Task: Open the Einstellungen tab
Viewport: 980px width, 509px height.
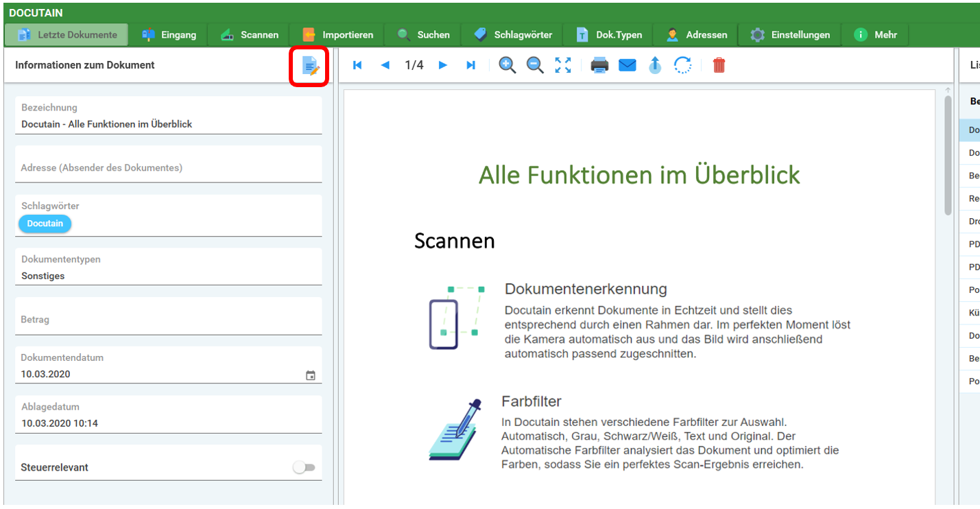Action: pyautogui.click(x=790, y=34)
